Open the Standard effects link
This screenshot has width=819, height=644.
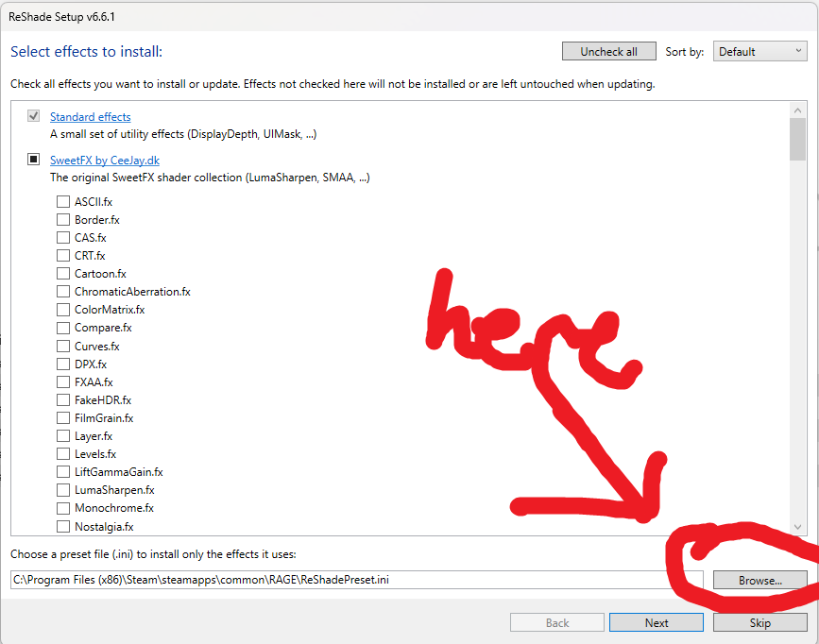pyautogui.click(x=90, y=117)
